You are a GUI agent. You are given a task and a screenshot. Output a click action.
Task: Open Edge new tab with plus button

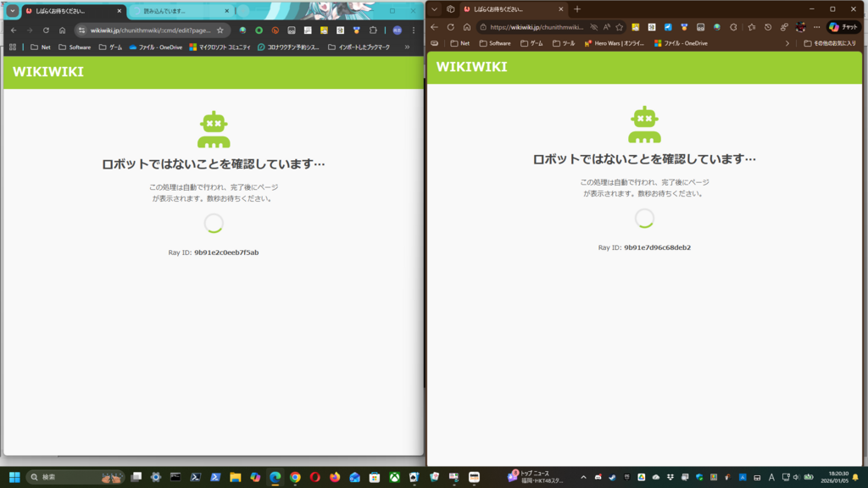pyautogui.click(x=577, y=9)
